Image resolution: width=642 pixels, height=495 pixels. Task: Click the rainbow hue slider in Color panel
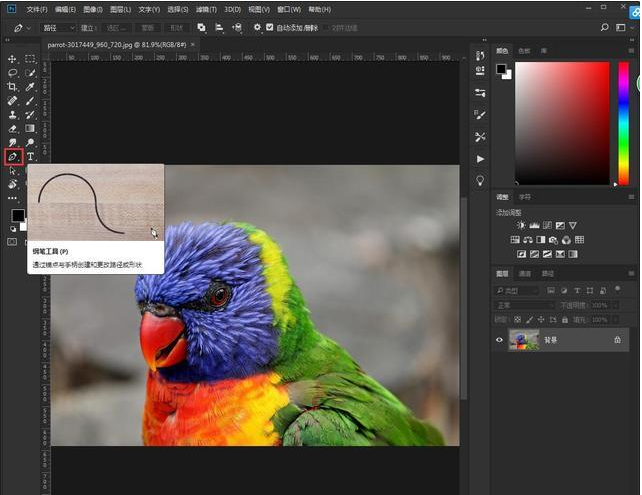tap(623, 123)
